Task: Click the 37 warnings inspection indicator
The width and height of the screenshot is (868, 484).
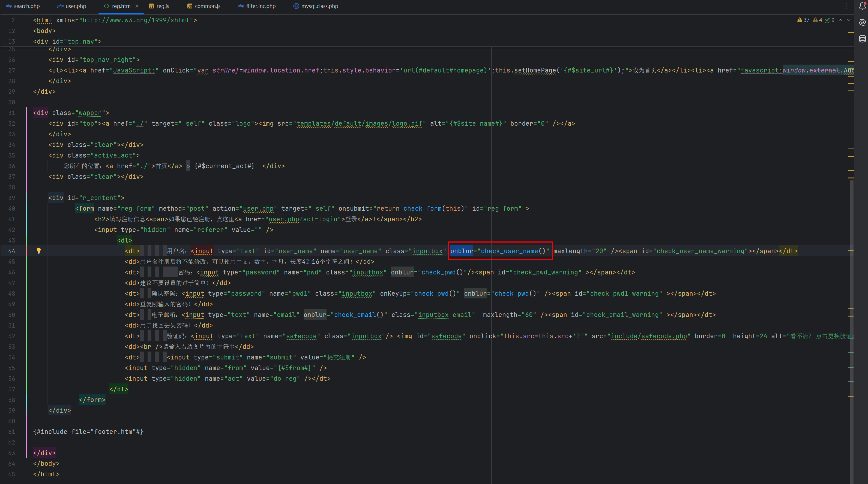Action: pos(803,20)
